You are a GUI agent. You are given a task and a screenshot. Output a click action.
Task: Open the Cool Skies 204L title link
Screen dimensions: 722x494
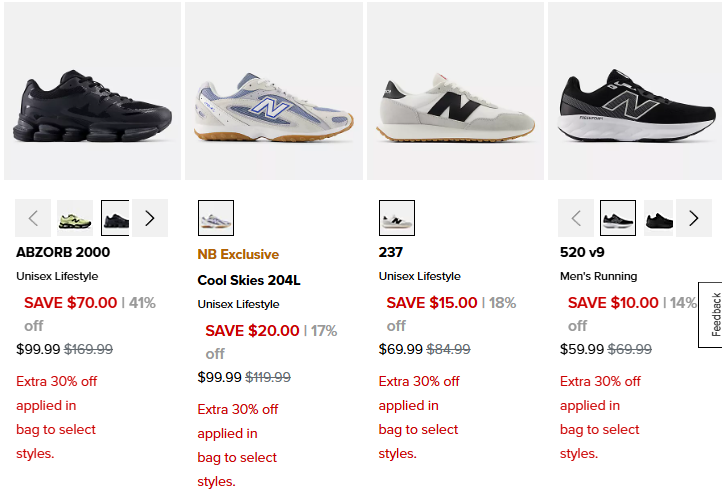(249, 280)
